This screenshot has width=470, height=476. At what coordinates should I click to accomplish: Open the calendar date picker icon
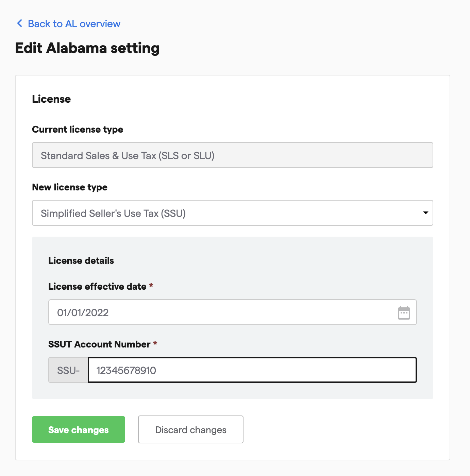pyautogui.click(x=404, y=313)
